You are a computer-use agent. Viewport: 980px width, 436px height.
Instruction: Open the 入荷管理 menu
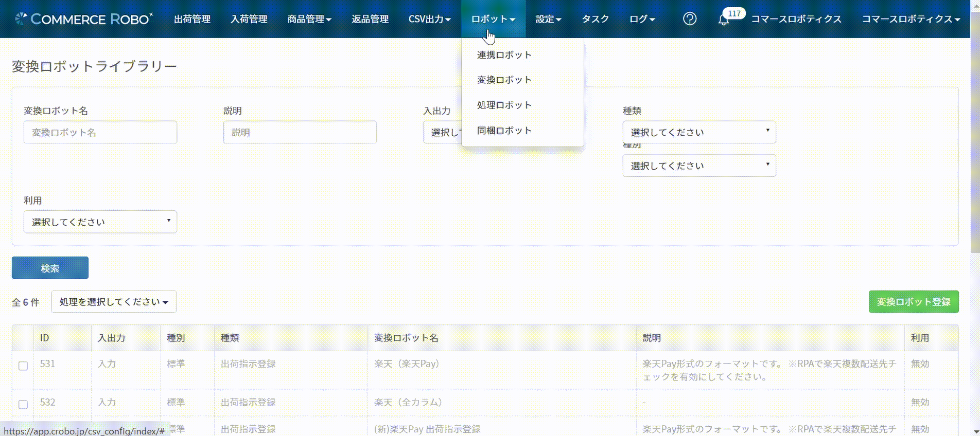click(x=249, y=19)
